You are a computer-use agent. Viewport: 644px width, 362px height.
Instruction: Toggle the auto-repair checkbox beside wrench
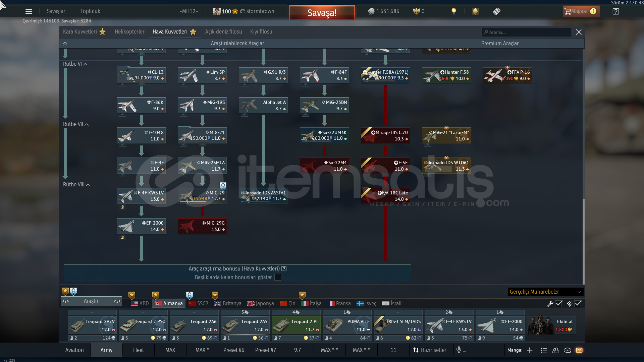coord(559,304)
